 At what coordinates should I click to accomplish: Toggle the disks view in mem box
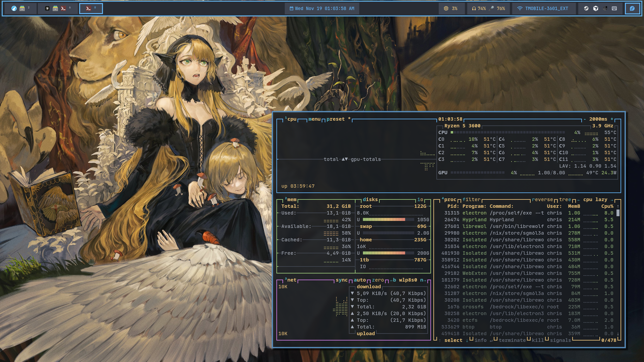[x=370, y=200]
